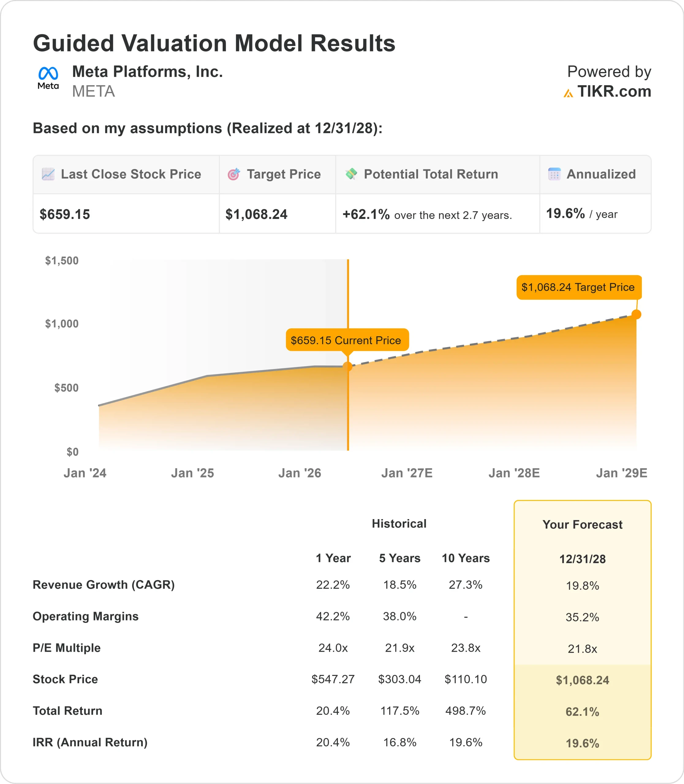This screenshot has width=684, height=784.
Task: Click the chart icon beside Last Close Stock Price
Action: [x=48, y=174]
